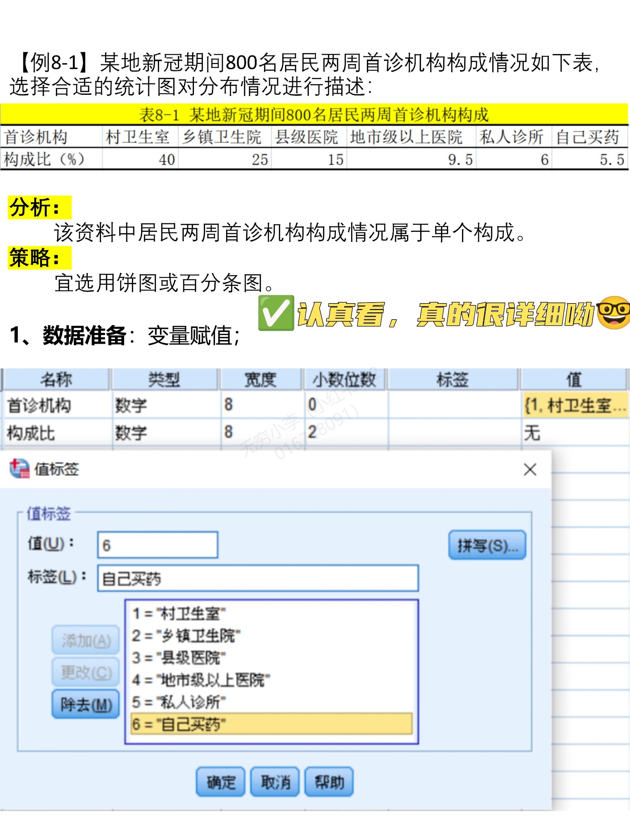630x840 pixels.
Task: Click the 类型 column header
Action: pos(165,379)
